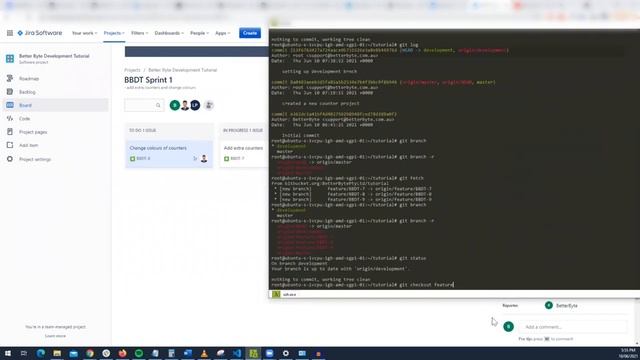Open the Mail app from taskbar
The width and height of the screenshot is (640, 360).
(x=73, y=353)
